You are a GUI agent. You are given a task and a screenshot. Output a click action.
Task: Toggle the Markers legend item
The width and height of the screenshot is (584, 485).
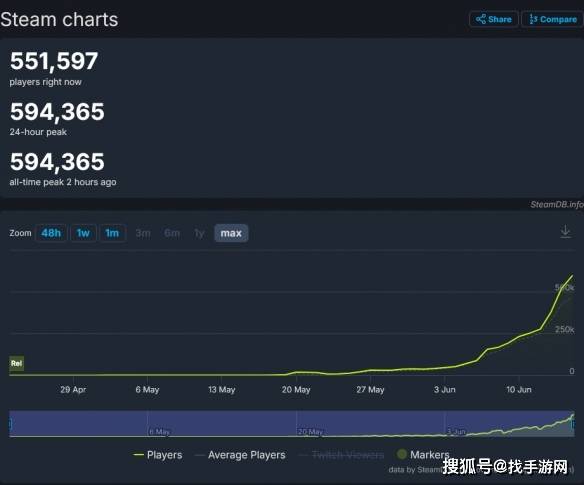pyautogui.click(x=423, y=454)
